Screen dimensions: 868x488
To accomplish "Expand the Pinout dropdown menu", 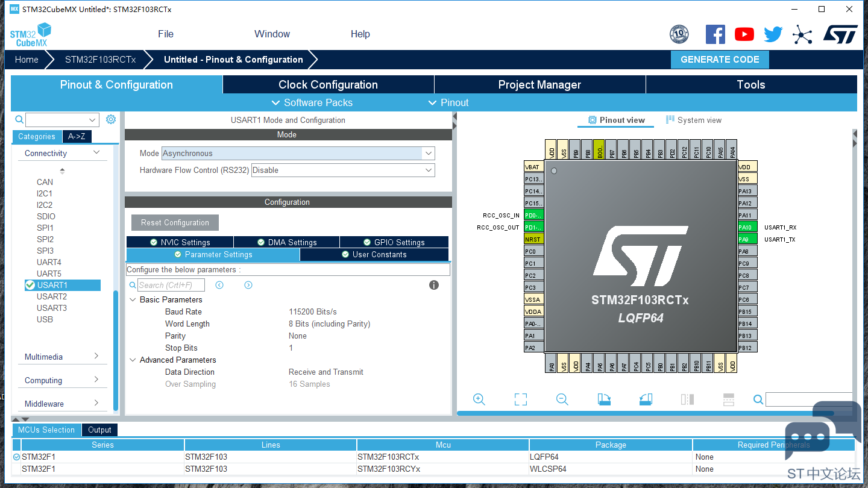I will click(448, 102).
